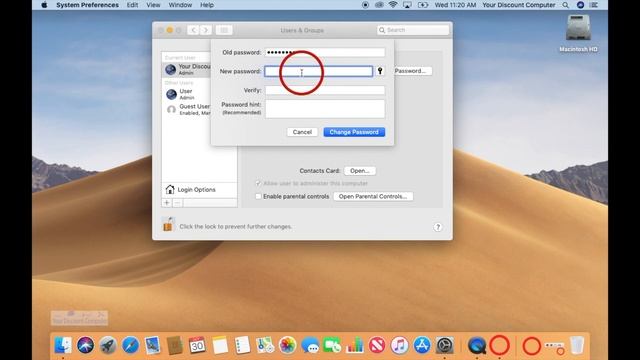Open Reminders list icon in Dock

[x=242, y=345]
